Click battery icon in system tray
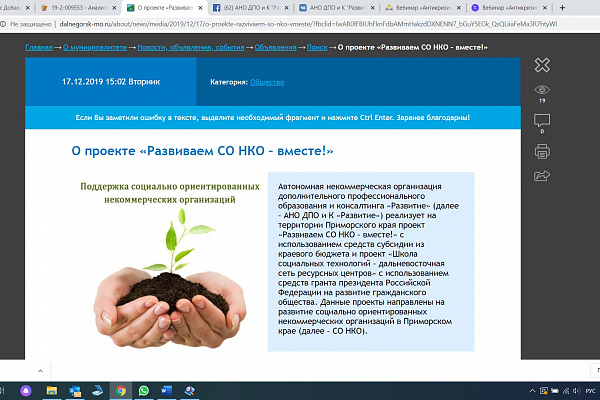 point(555,391)
